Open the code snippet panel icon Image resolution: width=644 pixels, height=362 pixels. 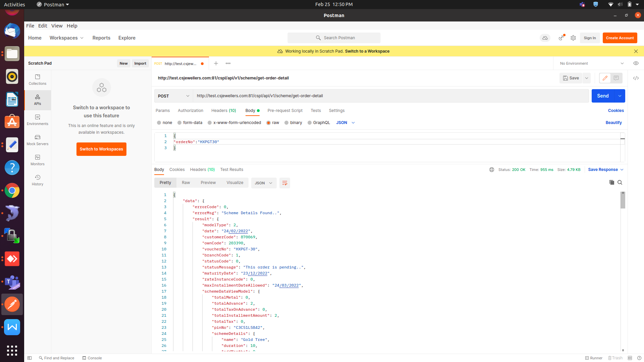point(636,78)
